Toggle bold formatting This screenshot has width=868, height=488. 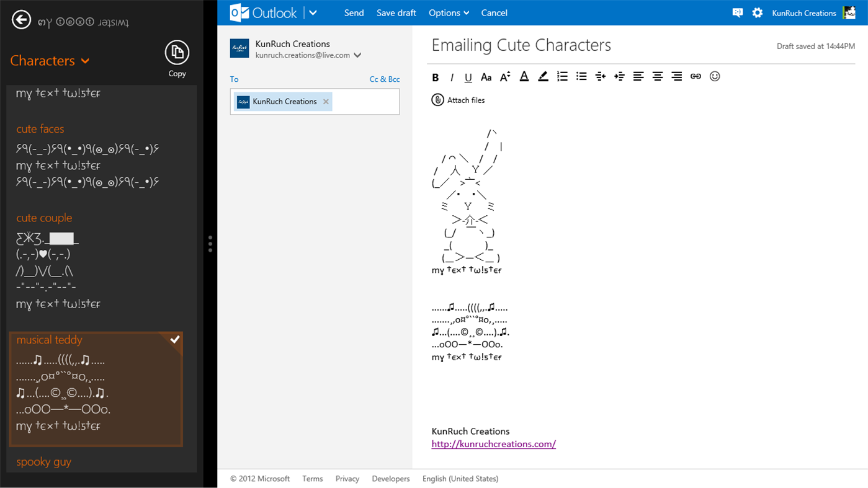tap(436, 76)
